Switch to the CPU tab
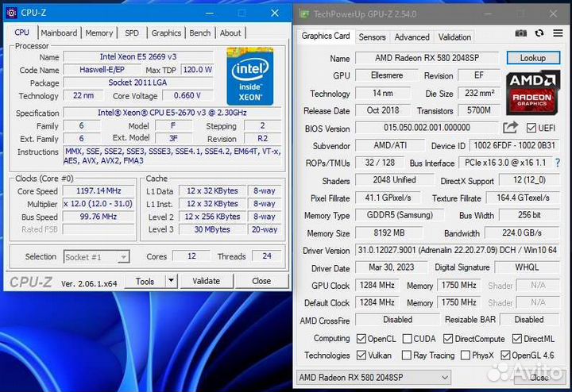Screen dimensions: 572x392 tap(22, 33)
